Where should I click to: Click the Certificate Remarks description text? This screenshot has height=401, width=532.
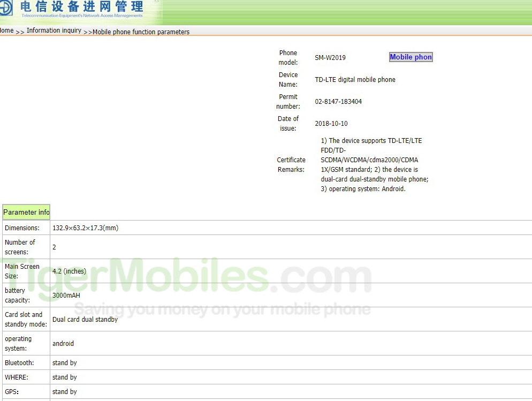point(374,165)
